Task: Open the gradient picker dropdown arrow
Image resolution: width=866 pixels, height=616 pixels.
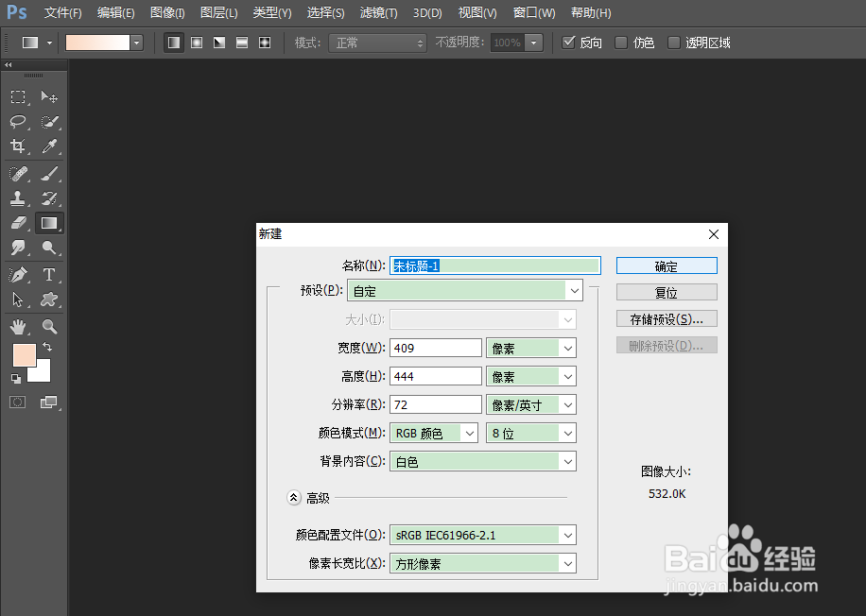Action: 137,43
